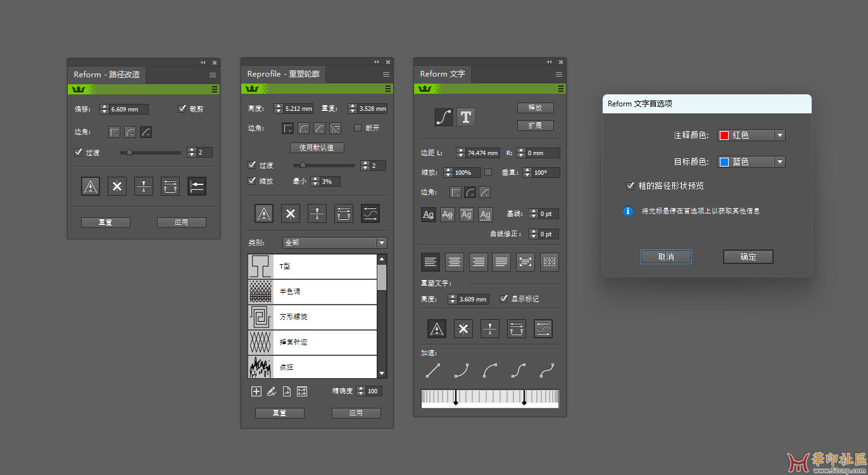Click the strikethrough Ag icon
Screen dimensions: 868x475
[448, 215]
